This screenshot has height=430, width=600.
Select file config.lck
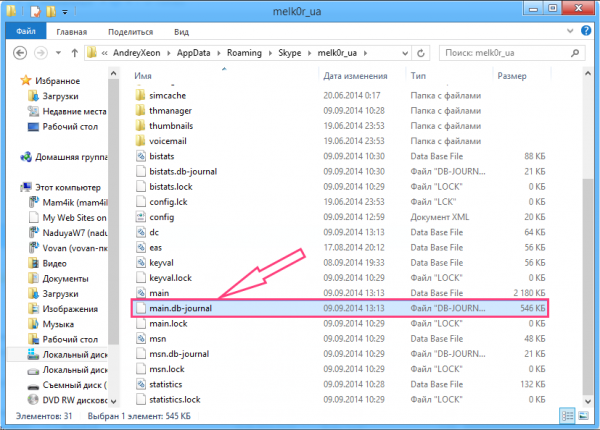click(x=168, y=202)
